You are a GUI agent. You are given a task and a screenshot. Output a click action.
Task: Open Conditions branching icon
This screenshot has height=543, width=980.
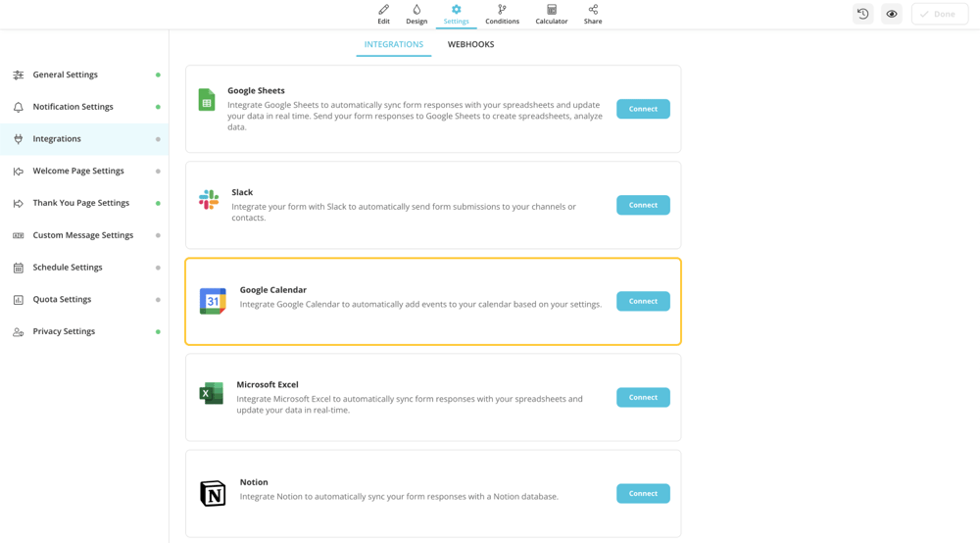[502, 14]
